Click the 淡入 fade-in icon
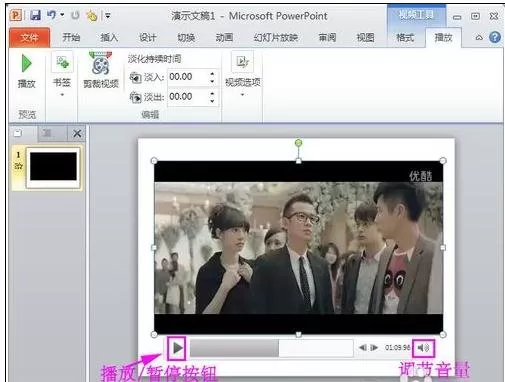The image size is (505, 382). coord(135,77)
